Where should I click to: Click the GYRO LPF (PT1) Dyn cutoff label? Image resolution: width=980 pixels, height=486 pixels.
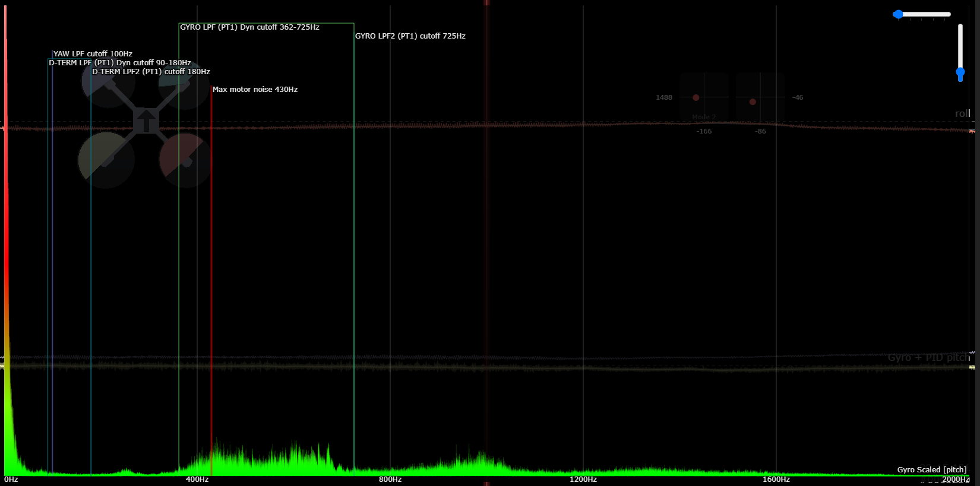click(249, 27)
